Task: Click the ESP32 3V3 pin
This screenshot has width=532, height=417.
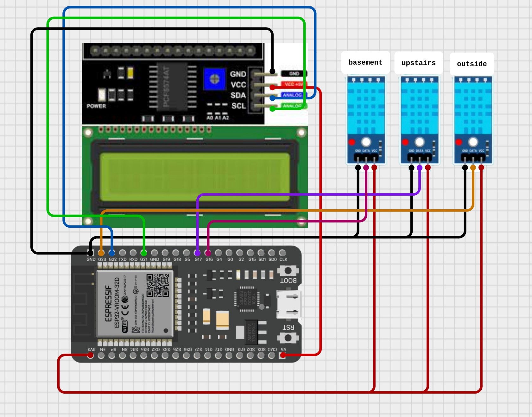Action: [x=91, y=355]
